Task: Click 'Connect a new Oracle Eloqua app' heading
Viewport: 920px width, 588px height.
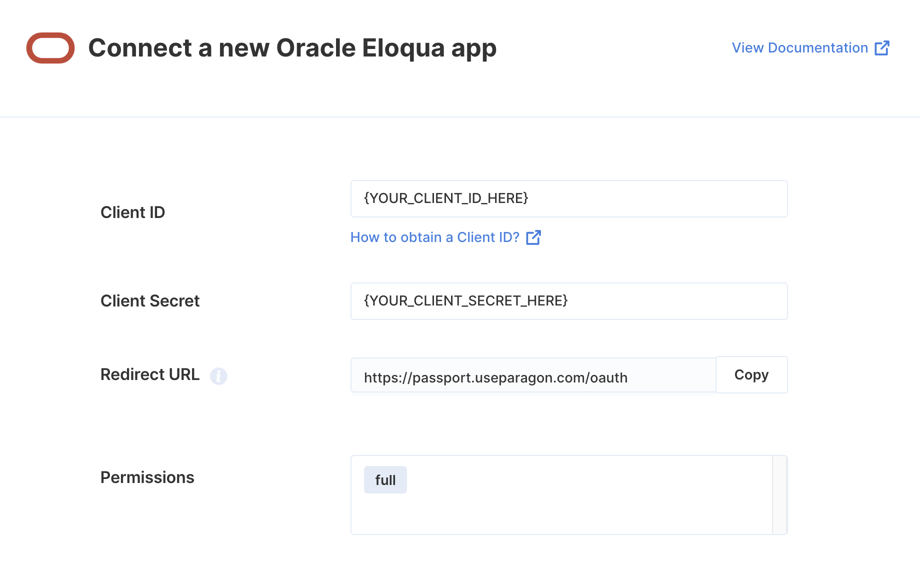Action: [x=292, y=48]
